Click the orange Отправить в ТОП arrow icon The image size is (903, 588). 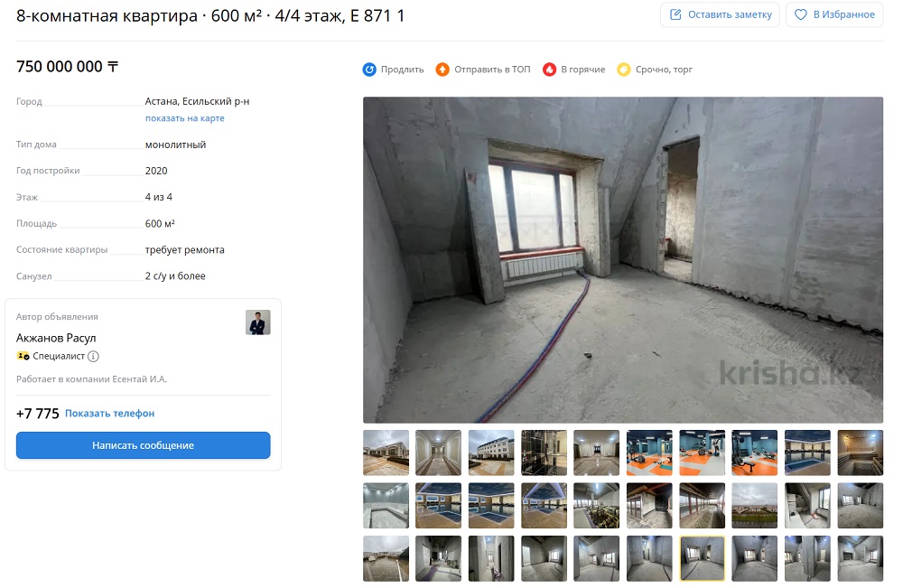(442, 70)
